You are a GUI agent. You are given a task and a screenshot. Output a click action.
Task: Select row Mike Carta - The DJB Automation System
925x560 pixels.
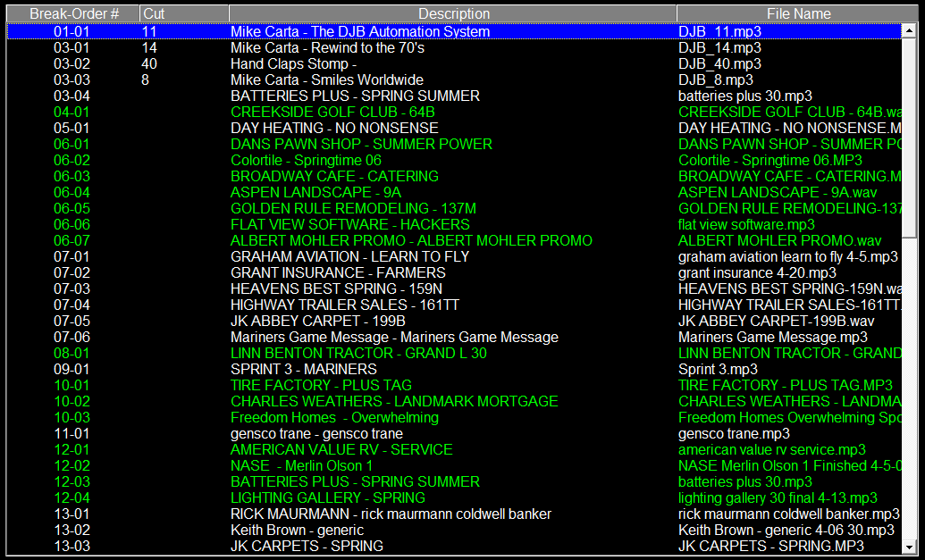pos(454,31)
